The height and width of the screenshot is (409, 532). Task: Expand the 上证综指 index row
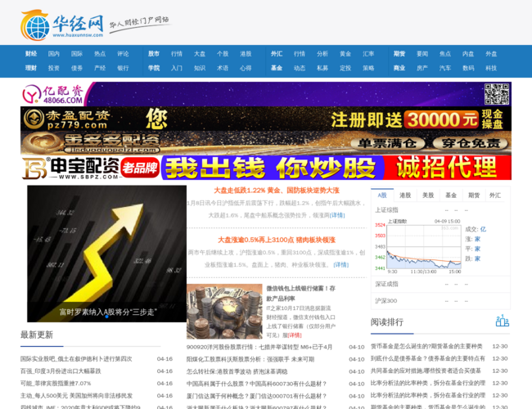click(x=440, y=210)
